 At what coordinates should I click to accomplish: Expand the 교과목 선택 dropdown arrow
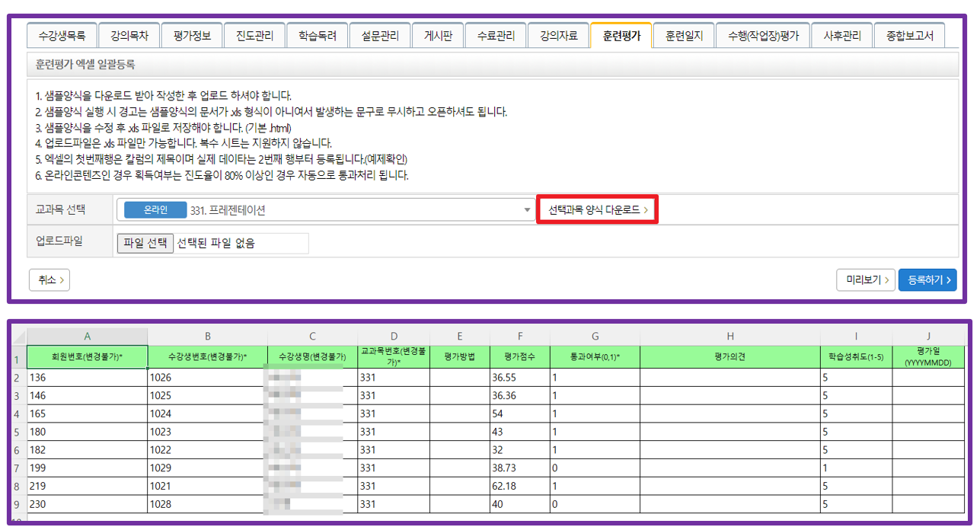528,210
